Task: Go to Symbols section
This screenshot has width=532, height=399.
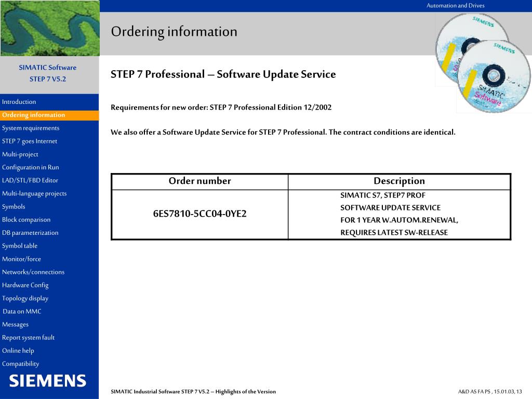Action: click(x=14, y=207)
